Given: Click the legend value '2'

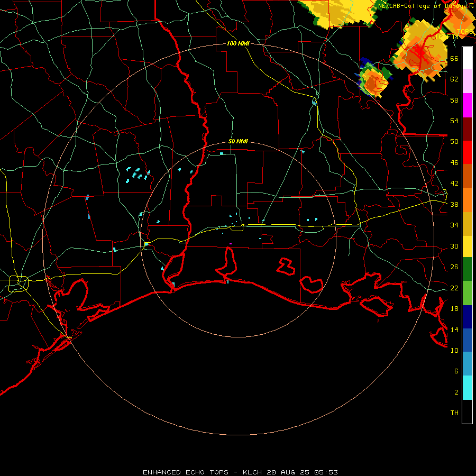Looking at the screenshot, I should (456, 392).
